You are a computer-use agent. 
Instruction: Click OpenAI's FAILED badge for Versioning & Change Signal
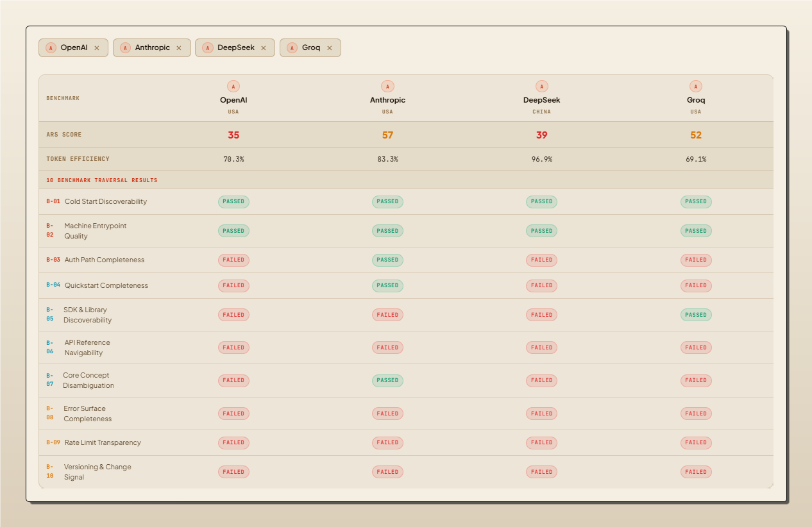pos(233,472)
